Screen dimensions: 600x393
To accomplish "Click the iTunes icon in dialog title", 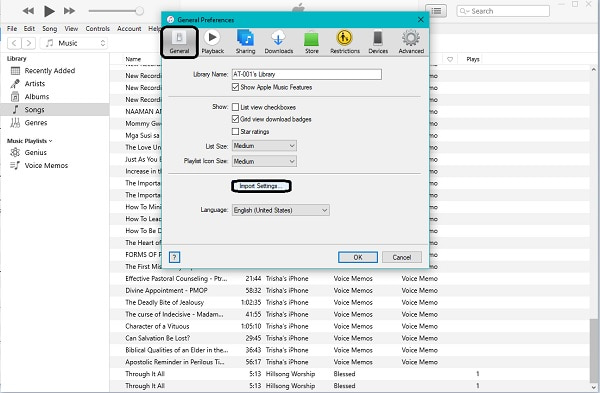I will click(171, 20).
